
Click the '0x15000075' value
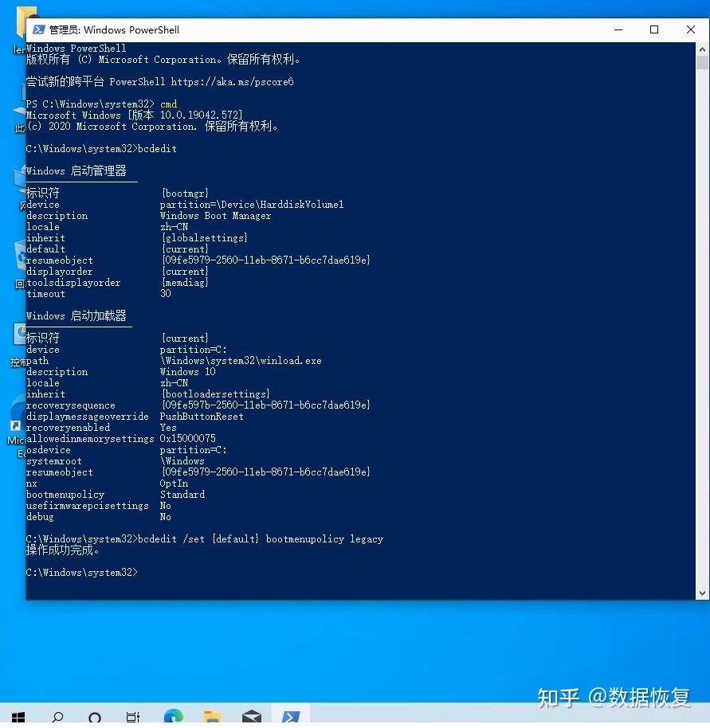[x=187, y=439]
